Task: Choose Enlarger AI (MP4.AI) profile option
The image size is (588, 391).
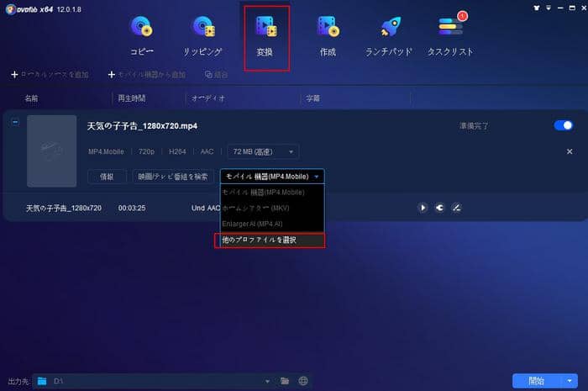Action: pos(272,224)
